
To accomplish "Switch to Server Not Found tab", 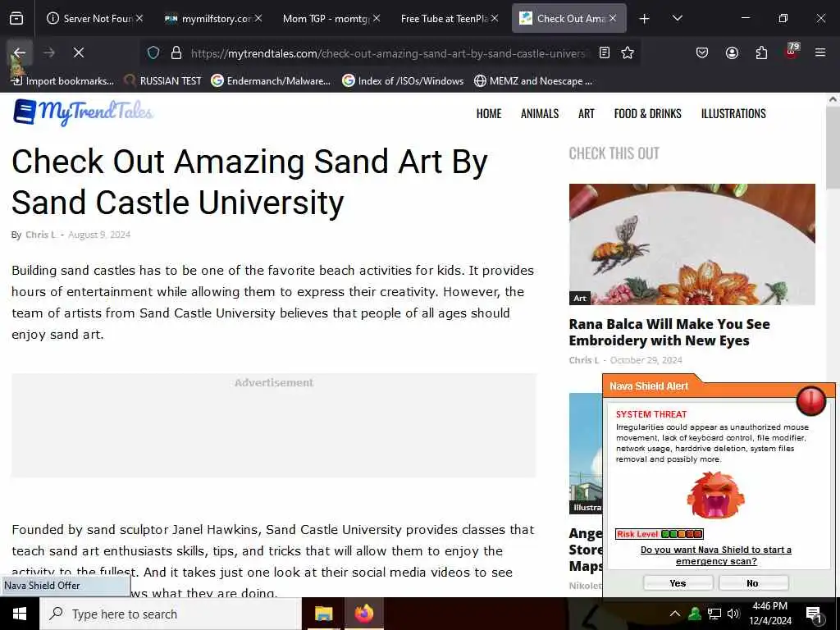I will click(x=93, y=19).
